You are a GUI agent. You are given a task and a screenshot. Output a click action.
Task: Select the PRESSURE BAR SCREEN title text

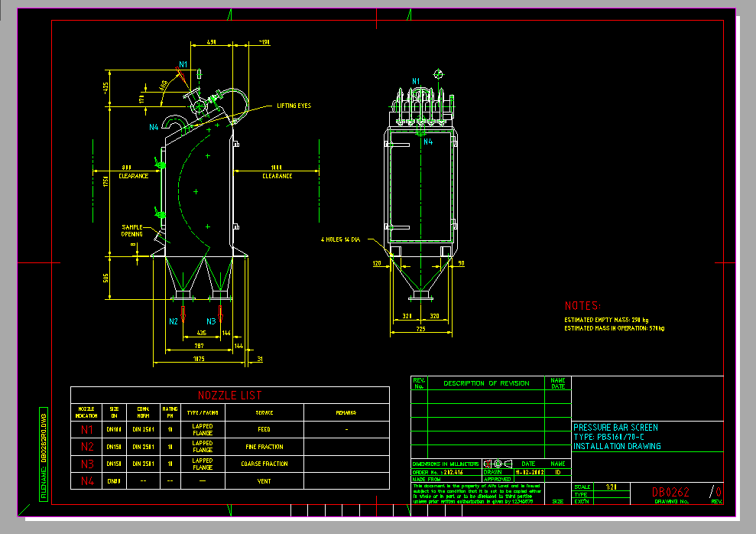(x=615, y=427)
